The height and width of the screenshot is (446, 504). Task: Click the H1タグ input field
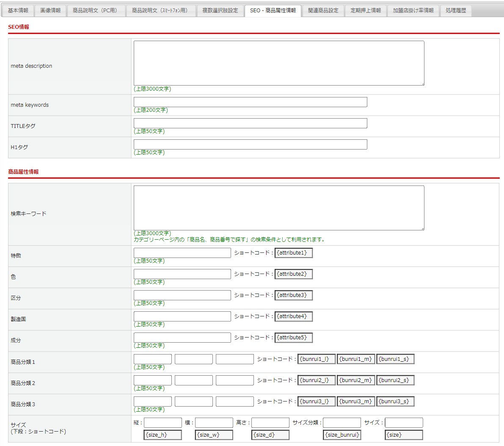click(x=250, y=144)
